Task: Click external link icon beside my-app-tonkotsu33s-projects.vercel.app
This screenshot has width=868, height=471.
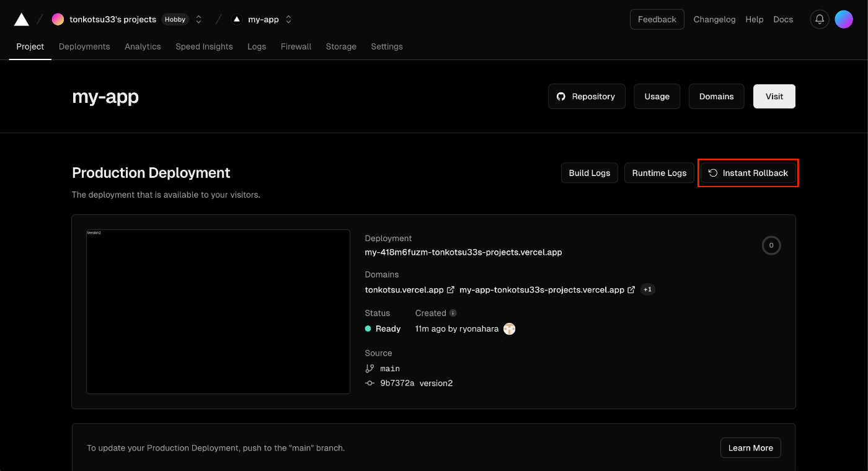Action: (x=631, y=289)
